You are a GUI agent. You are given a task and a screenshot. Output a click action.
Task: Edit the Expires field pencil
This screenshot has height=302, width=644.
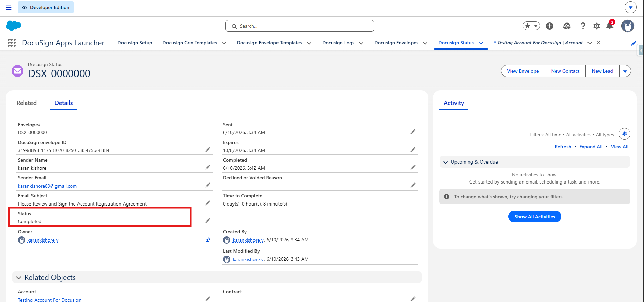click(413, 150)
